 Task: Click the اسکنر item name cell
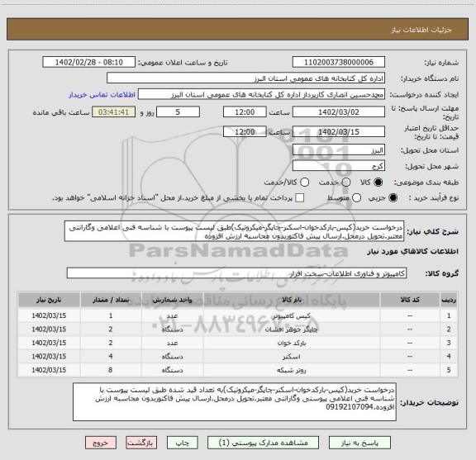[292, 357]
